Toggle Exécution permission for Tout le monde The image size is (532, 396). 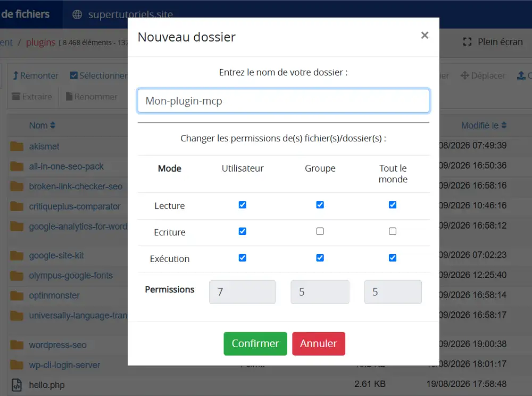click(x=393, y=258)
